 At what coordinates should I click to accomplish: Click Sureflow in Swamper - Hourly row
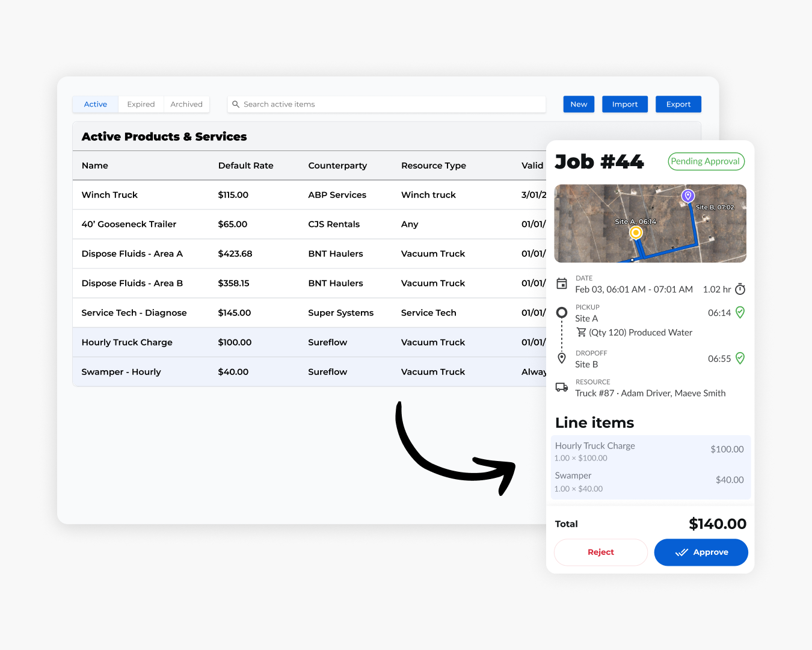tap(328, 371)
